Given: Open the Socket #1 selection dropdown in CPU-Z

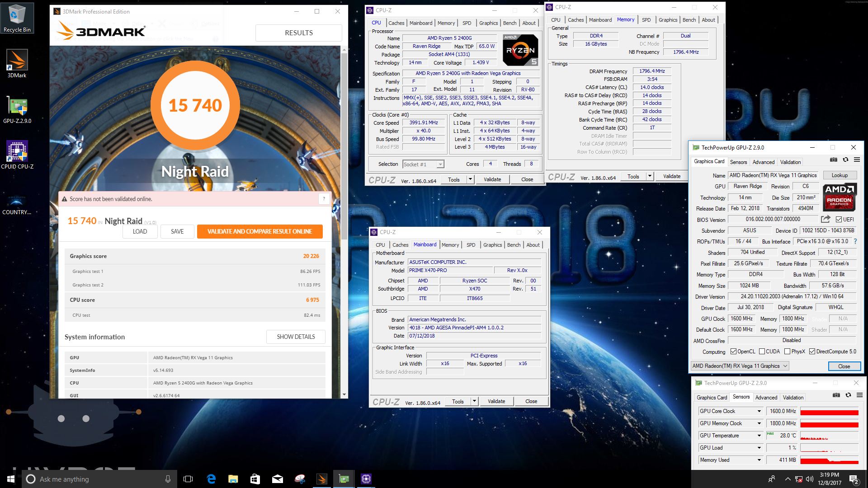Looking at the screenshot, I should click(x=423, y=164).
